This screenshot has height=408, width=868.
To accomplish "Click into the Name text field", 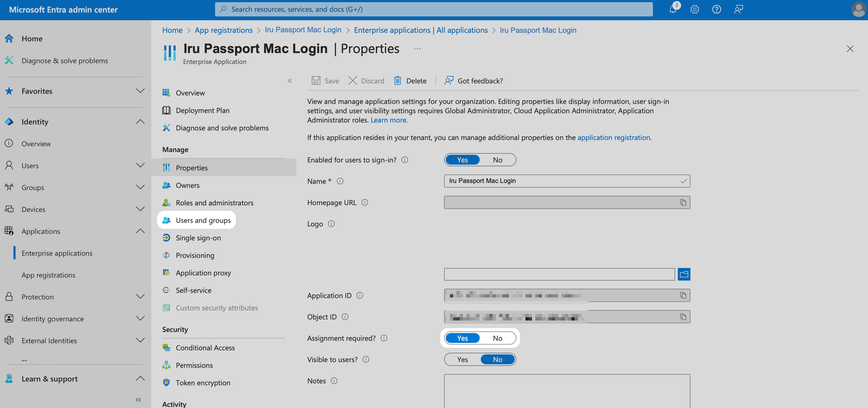I will coord(567,181).
